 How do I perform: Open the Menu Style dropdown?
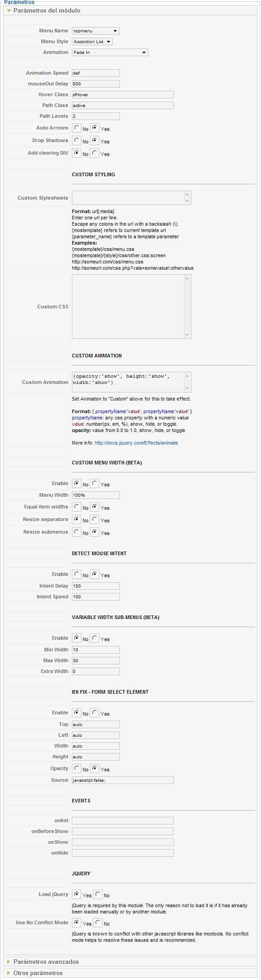tap(92, 42)
